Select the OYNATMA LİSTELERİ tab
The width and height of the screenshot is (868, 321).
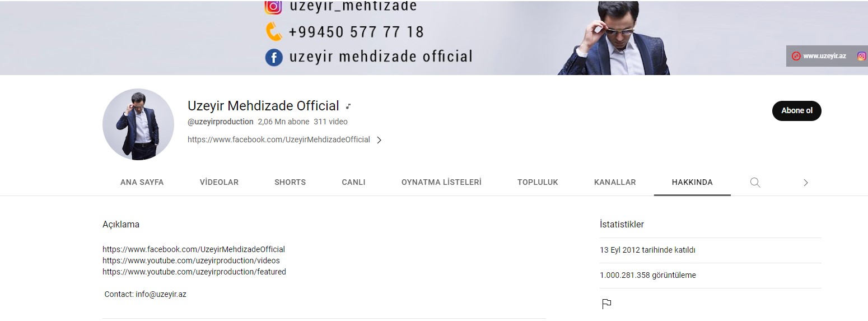pos(441,182)
